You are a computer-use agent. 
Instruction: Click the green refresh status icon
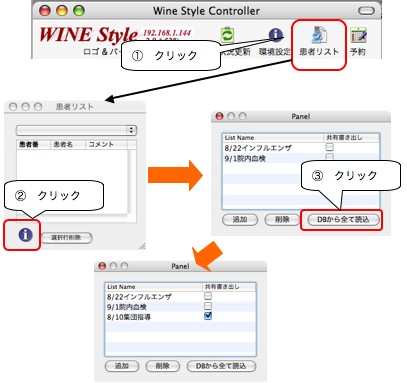(227, 35)
